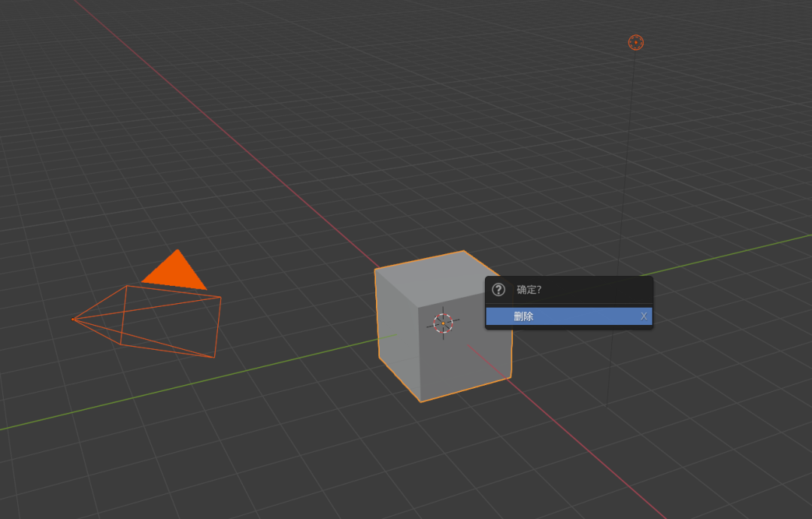Click the question mark icon beside 确定?

[x=498, y=290]
